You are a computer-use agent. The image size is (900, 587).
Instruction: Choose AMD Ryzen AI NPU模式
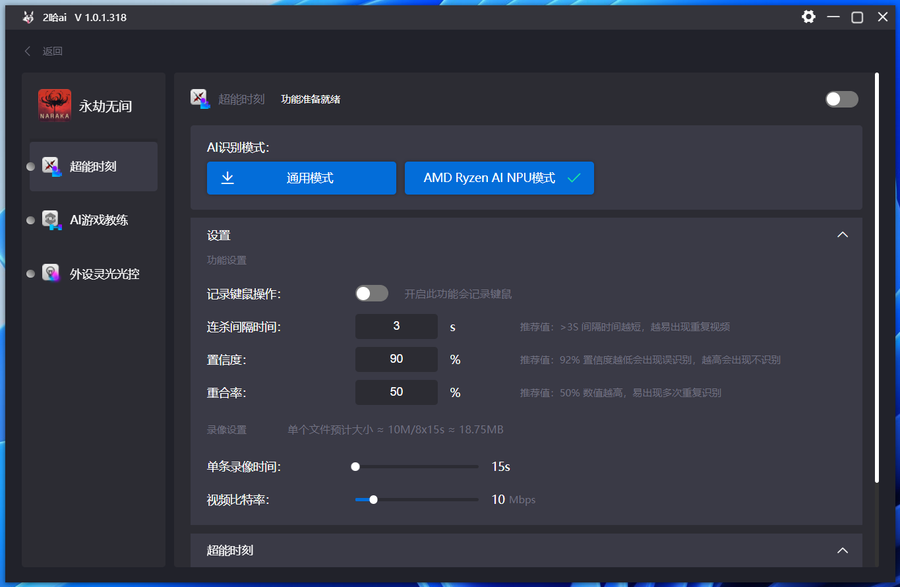(x=499, y=178)
